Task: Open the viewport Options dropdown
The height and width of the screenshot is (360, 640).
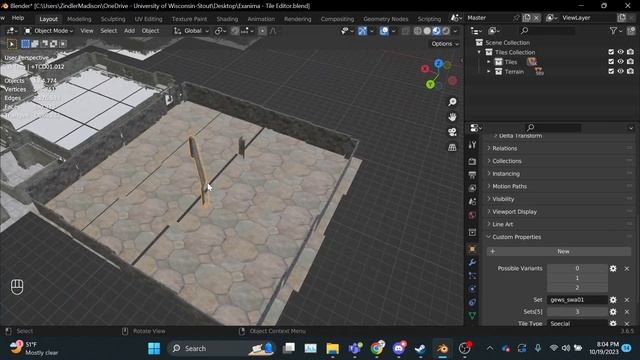Action: click(x=445, y=44)
